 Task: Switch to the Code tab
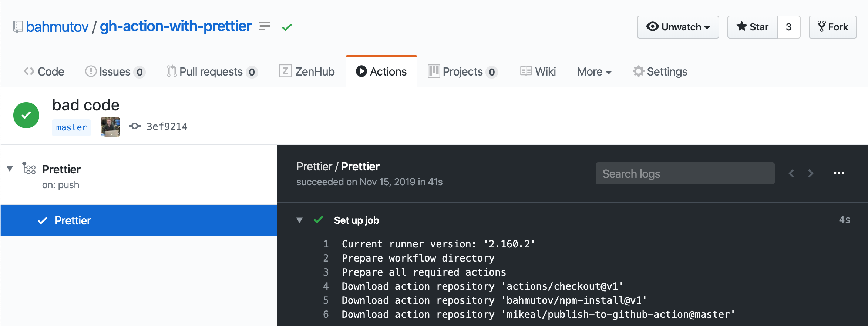point(44,71)
